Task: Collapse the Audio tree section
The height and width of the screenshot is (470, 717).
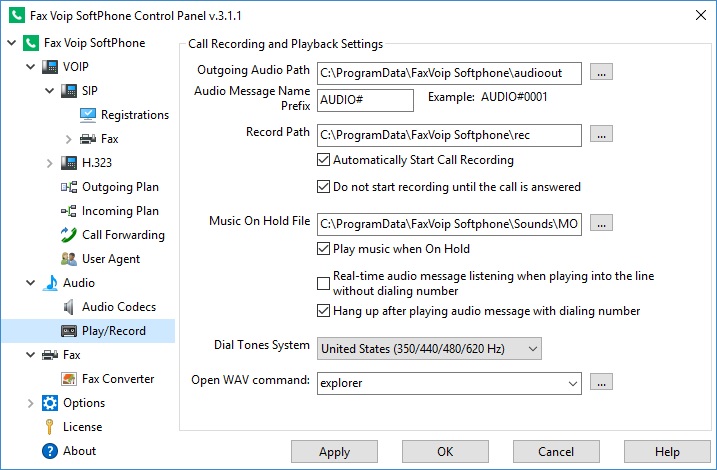Action: (31, 283)
